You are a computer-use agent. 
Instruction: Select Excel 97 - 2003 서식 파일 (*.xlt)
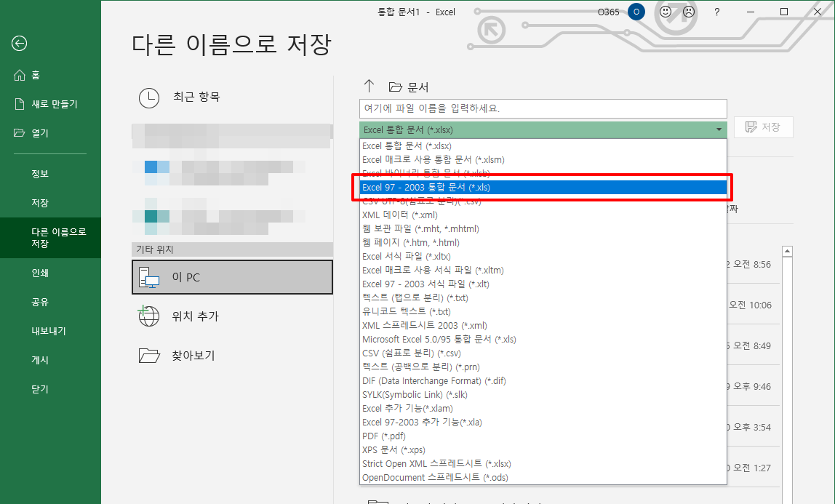543,284
